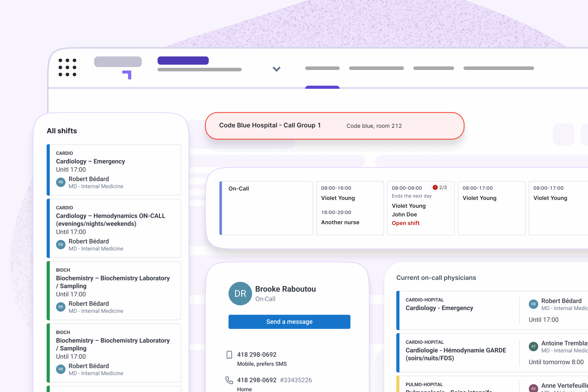This screenshot has width=588, height=392.
Task: Click the telephone handset icon for Home number
Action: click(229, 380)
